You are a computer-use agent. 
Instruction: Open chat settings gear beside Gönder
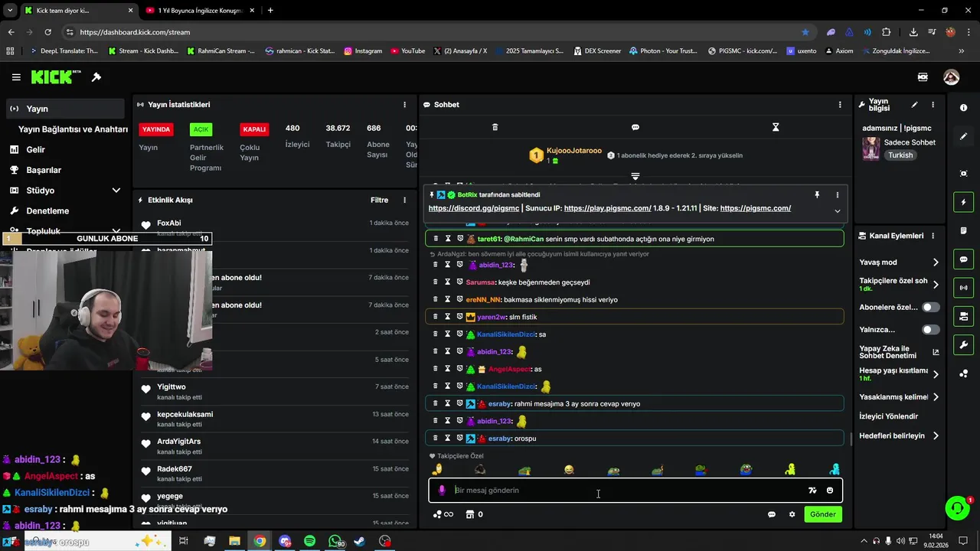click(x=792, y=514)
